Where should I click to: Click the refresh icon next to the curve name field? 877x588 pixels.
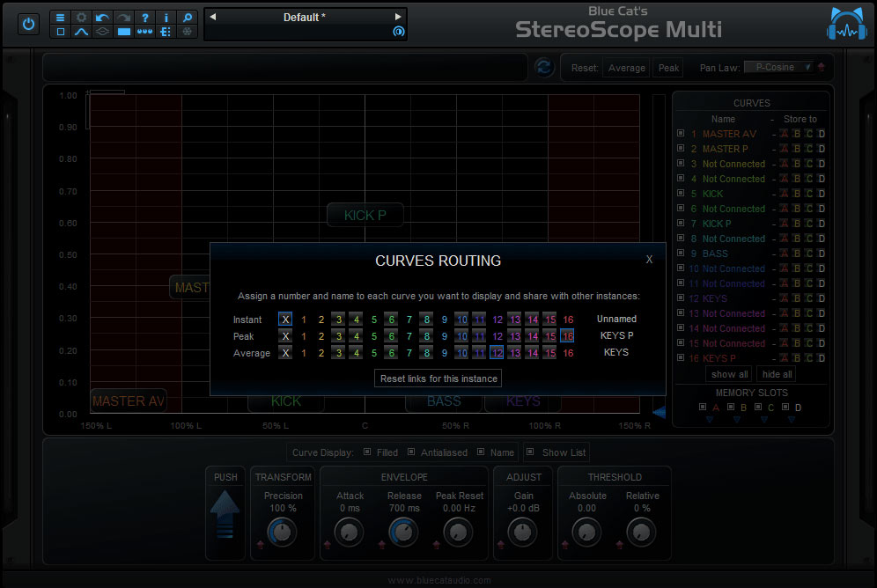pos(544,67)
